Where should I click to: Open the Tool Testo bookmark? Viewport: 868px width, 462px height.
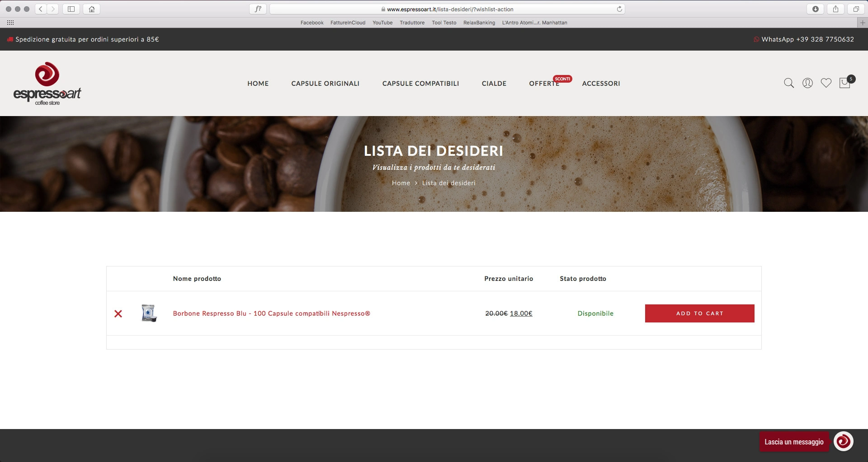(444, 23)
